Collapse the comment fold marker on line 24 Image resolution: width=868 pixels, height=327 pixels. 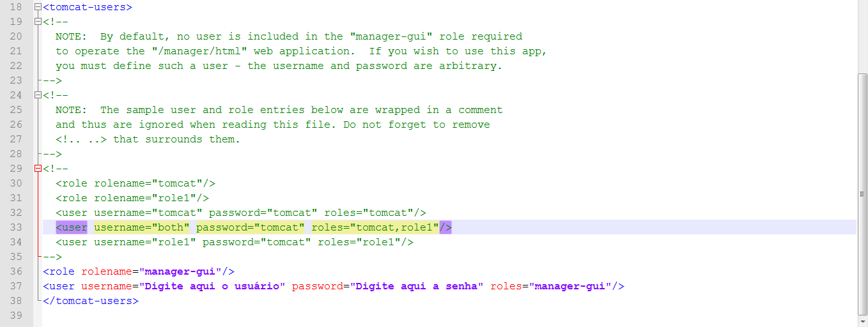point(38,95)
